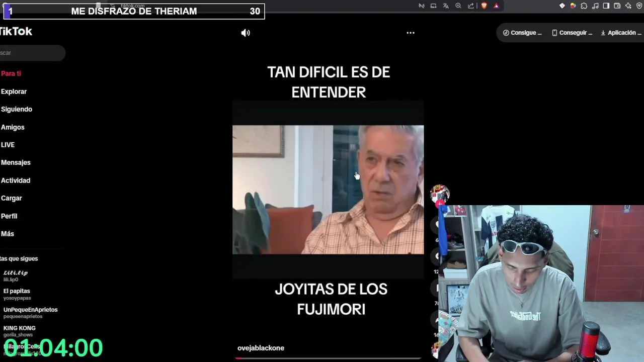Click the colorful circles extension icon
Image resolution: width=644 pixels, height=362 pixels.
click(x=573, y=6)
